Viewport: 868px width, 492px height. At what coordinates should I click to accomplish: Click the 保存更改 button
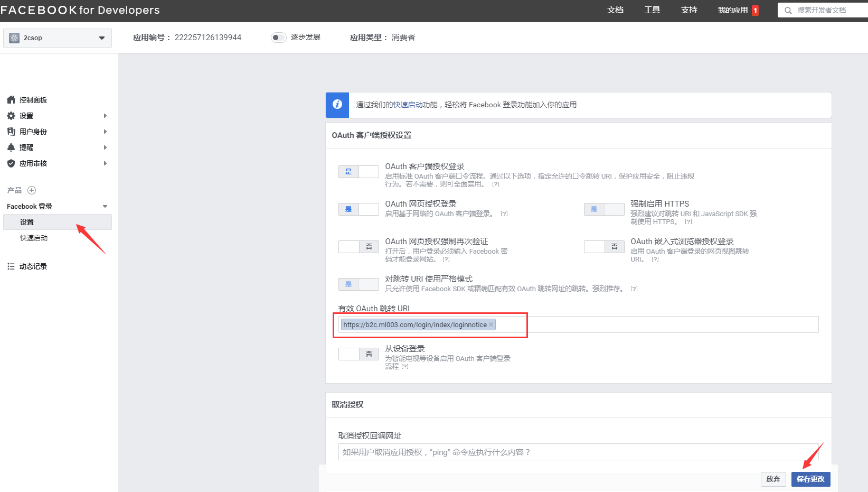(811, 479)
